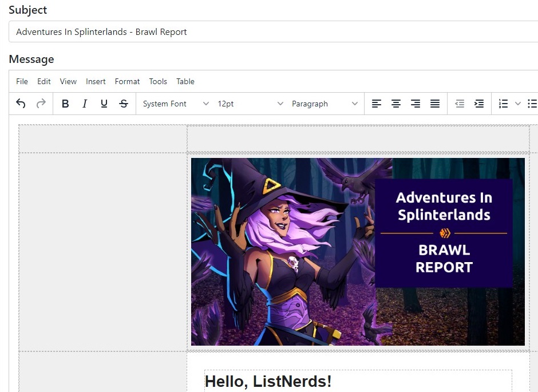Increase indent of paragraph

[479, 104]
